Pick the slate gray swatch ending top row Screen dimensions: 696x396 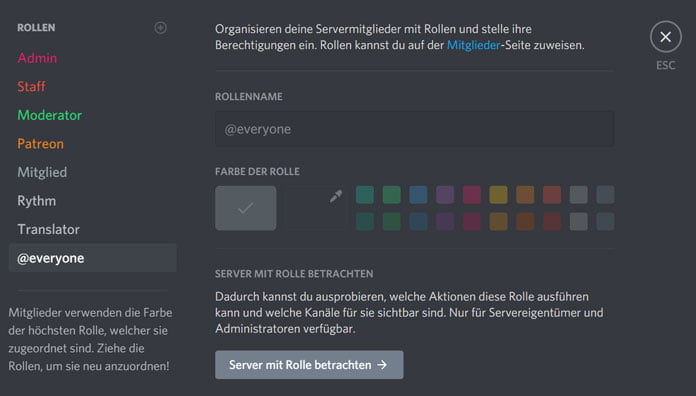605,195
